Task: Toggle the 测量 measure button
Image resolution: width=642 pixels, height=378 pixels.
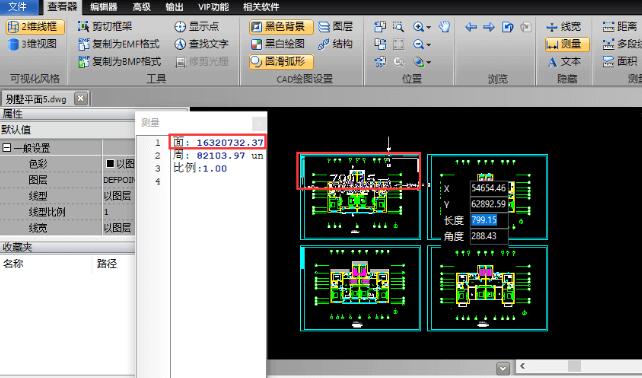Action: coord(567,44)
